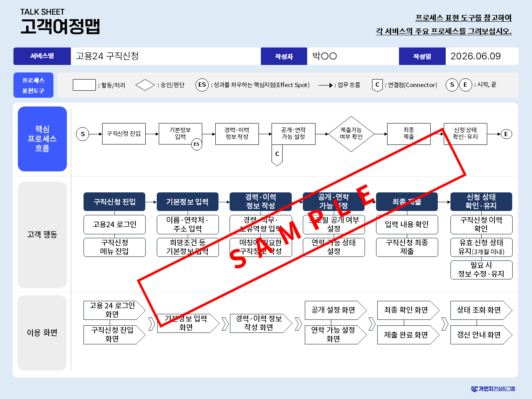Select the 고용 24 로그인 화면 screen tag
The image size is (532, 399).
(x=114, y=310)
